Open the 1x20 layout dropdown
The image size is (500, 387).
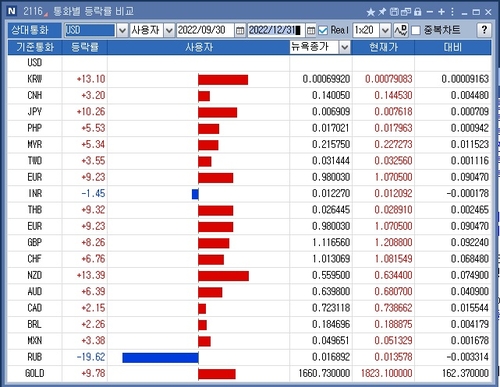pyautogui.click(x=385, y=31)
